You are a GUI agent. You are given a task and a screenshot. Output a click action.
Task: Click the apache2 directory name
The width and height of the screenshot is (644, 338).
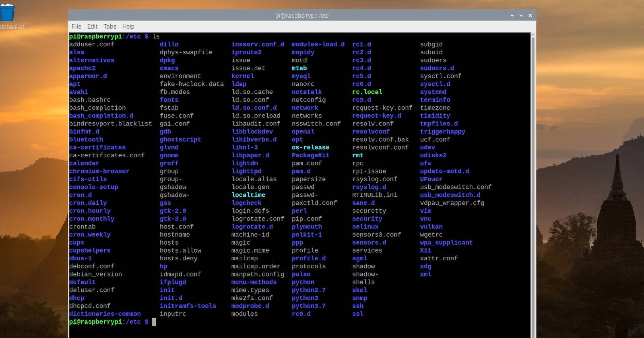(x=82, y=68)
